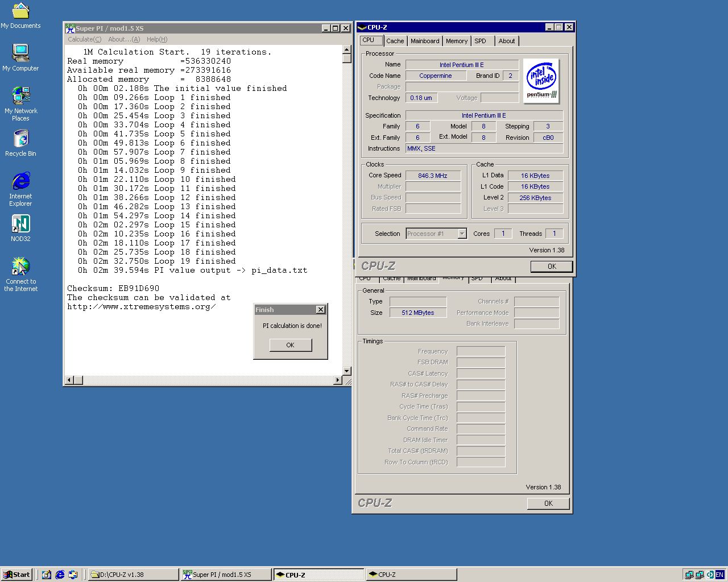The width and height of the screenshot is (728, 582).
Task: Click the second network tray icon
Action: (700, 575)
